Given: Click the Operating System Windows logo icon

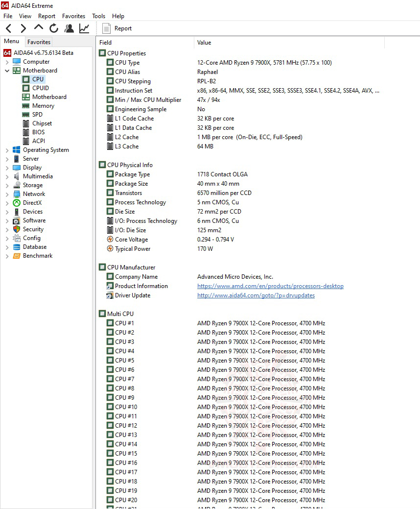Looking at the screenshot, I should [17, 150].
